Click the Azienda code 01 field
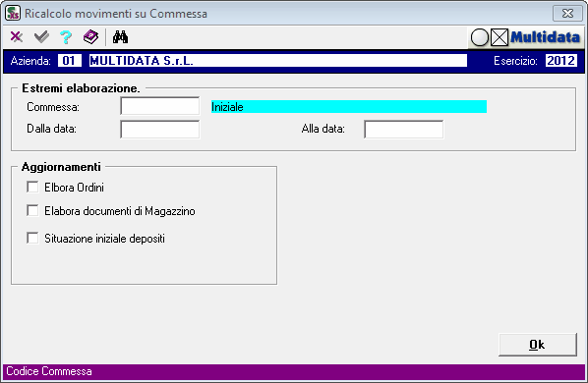588x383 pixels. click(70, 61)
